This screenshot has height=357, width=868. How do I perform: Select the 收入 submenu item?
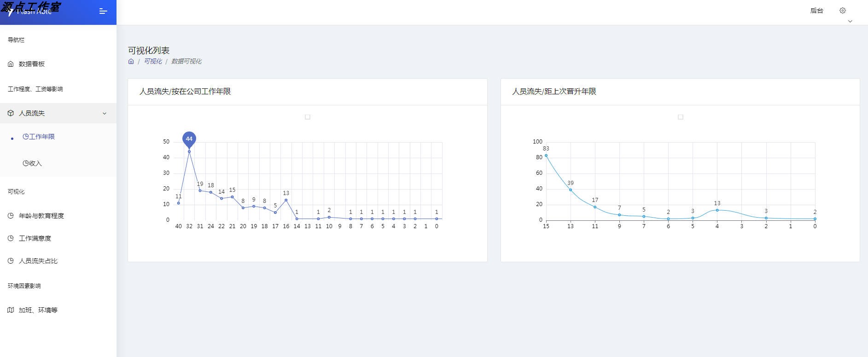coord(35,163)
